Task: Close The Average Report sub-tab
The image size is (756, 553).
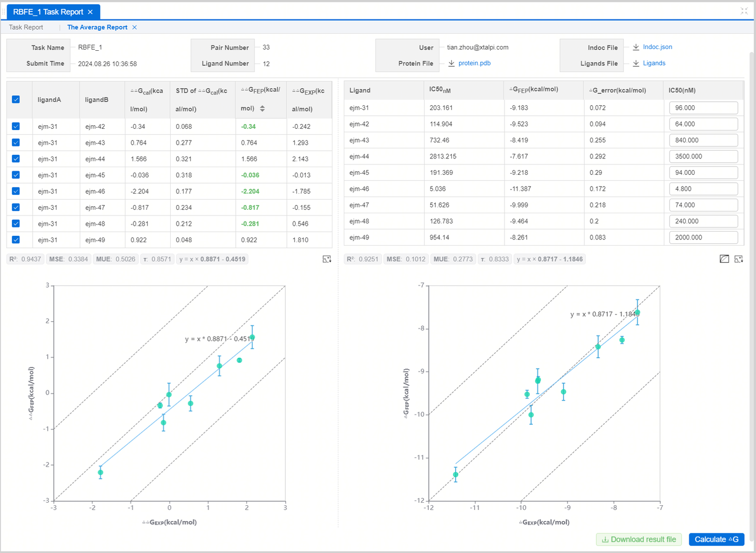Action: tap(135, 27)
